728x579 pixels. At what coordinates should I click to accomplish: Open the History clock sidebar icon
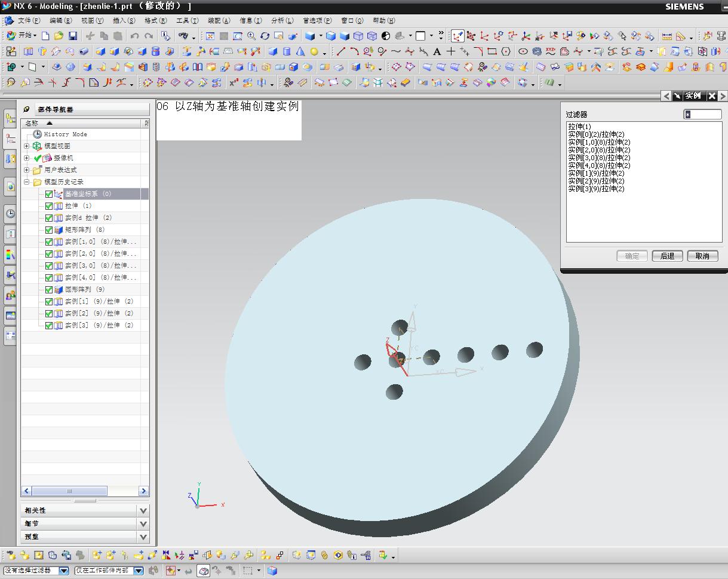(10, 214)
